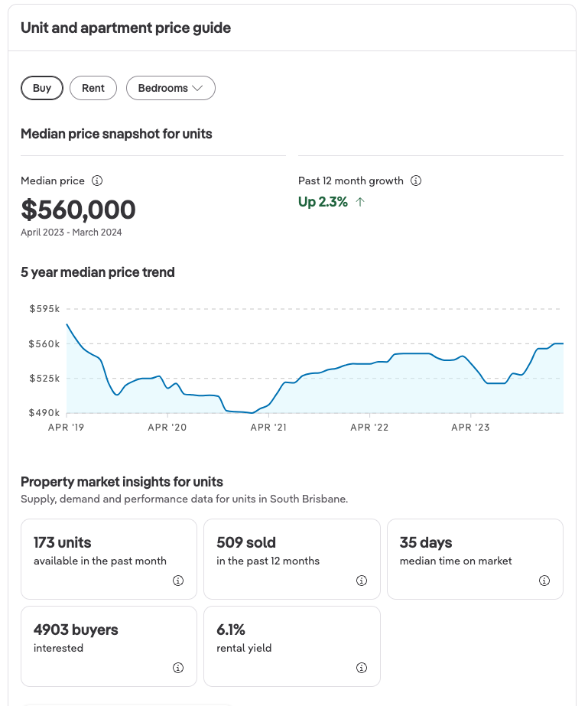
Task: Click the green up arrow growth indicator
Action: (360, 203)
